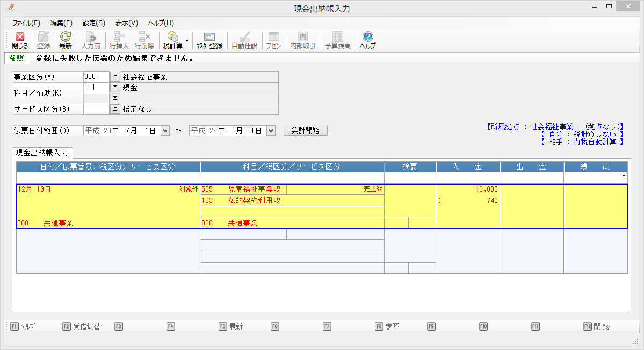
Task: Click the ヘルプ help icon in toolbar
Action: coord(367,41)
